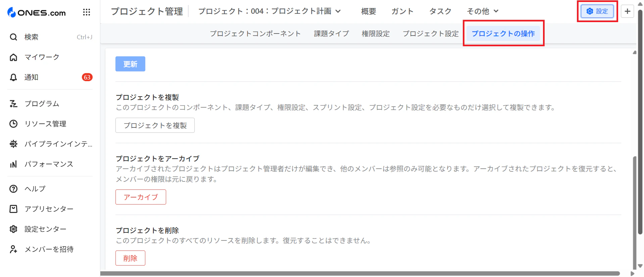Click the プロジェクトをアーカイブ heading

pos(158,158)
